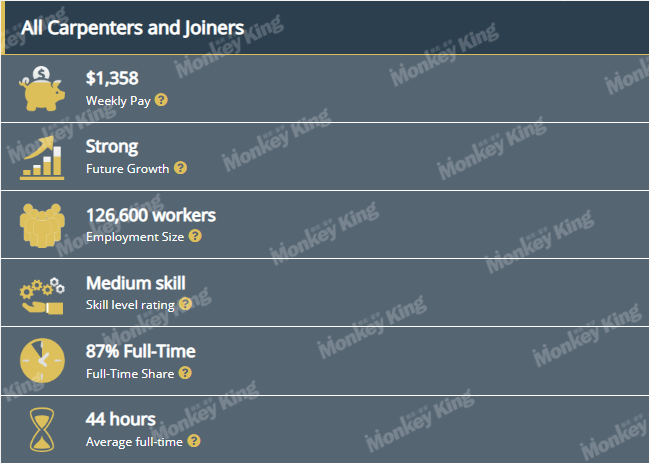649x464 pixels.
Task: Open the Full-Time Share help question mark
Action: (185, 373)
